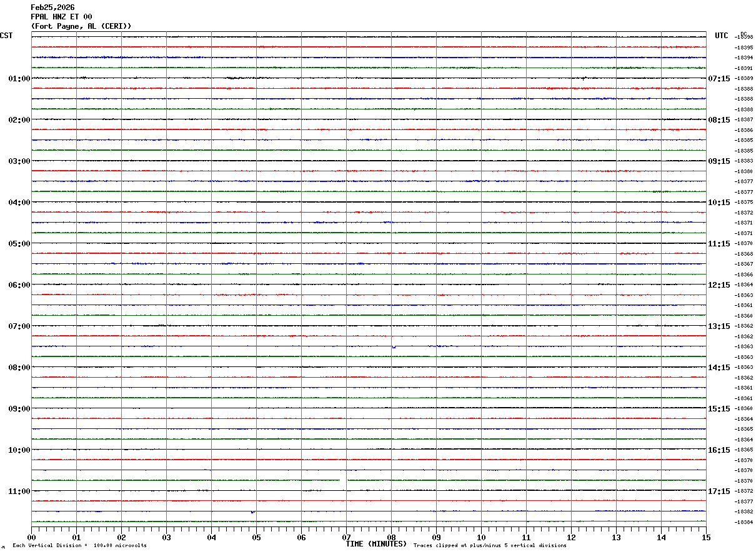Image resolution: width=756 pixels, height=554 pixels.
Task: Click the (Fort Payne, AL (CERI)) label
Action: point(81,26)
